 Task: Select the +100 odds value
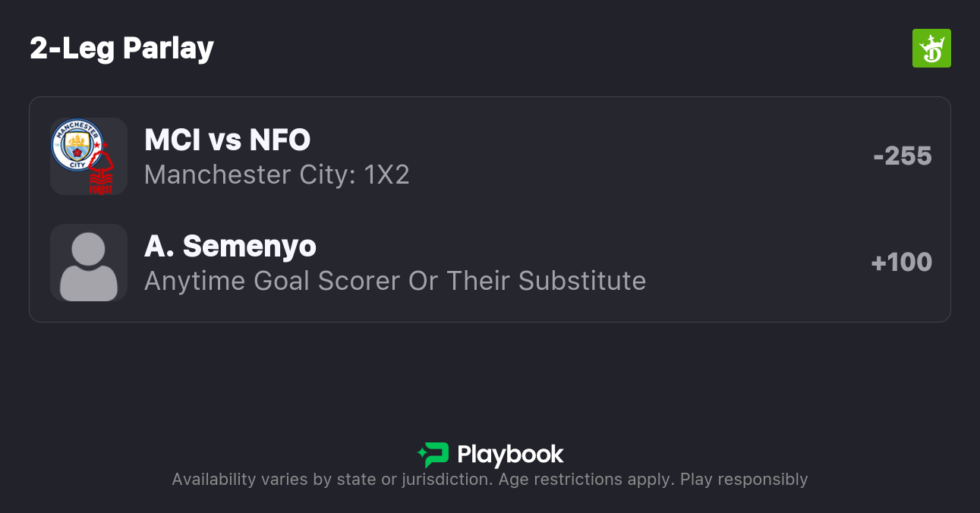pos(902,263)
